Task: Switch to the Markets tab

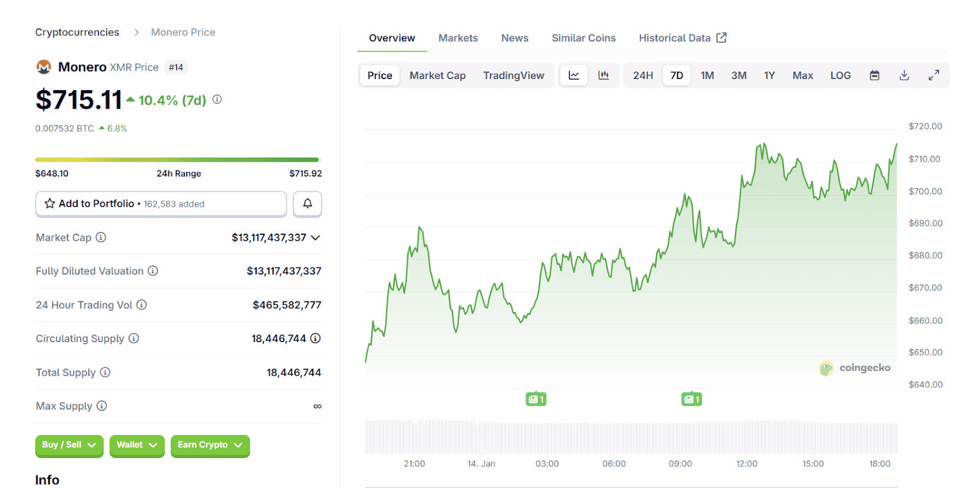Action: pyautogui.click(x=458, y=38)
